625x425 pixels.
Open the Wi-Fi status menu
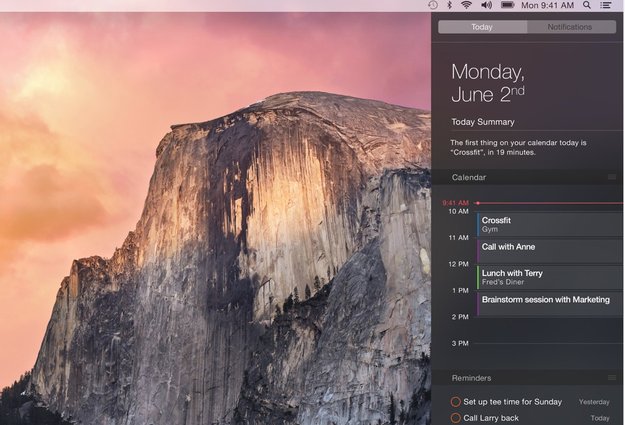(x=466, y=5)
